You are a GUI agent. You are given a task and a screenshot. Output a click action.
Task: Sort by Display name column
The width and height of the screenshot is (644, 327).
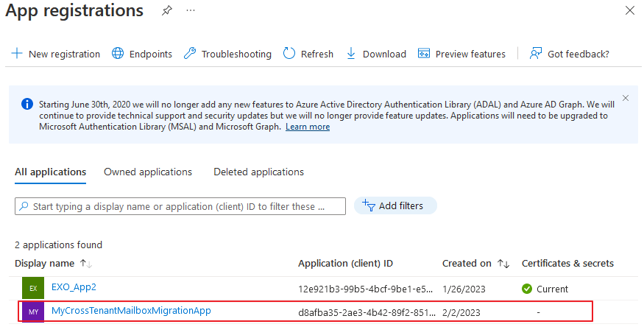(x=54, y=264)
